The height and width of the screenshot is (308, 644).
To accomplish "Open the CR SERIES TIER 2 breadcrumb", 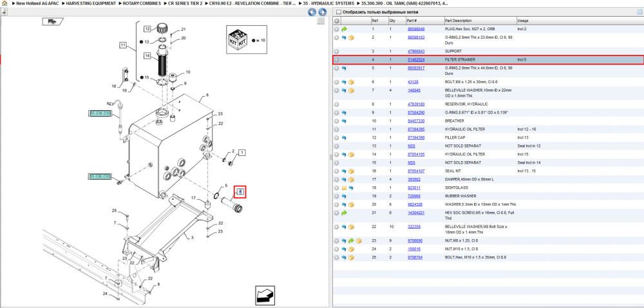I will (185, 3).
